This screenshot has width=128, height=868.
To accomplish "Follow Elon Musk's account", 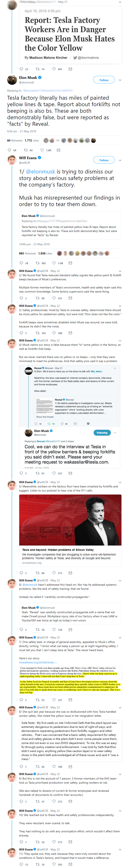I will tap(104, 80).
